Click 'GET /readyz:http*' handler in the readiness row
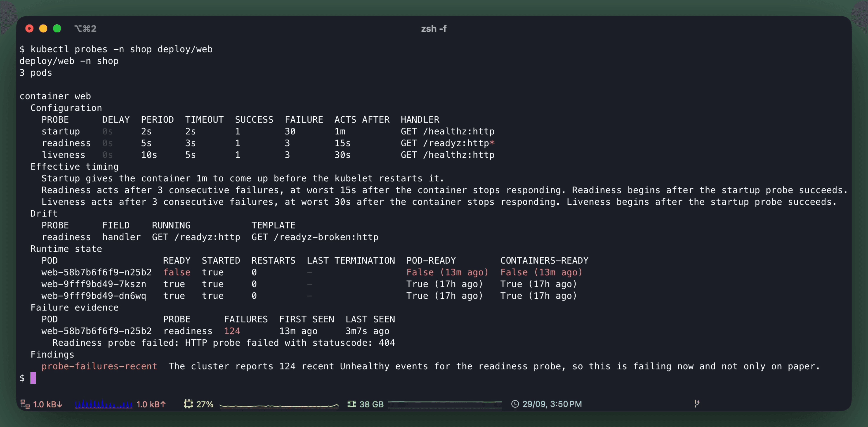The height and width of the screenshot is (427, 868). click(448, 143)
